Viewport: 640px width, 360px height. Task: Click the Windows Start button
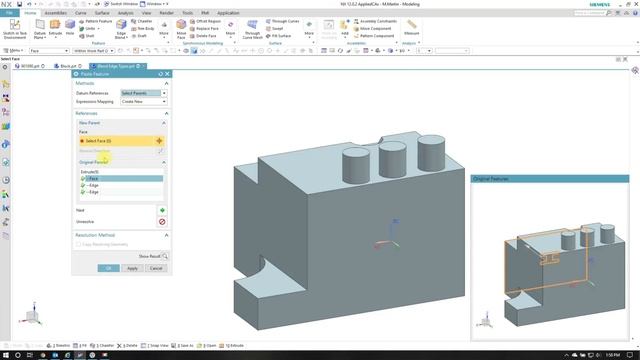(x=6, y=355)
